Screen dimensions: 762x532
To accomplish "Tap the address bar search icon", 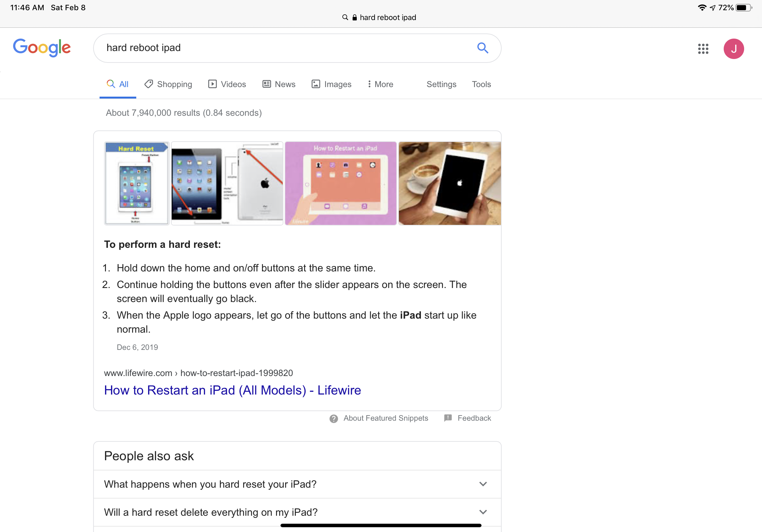I will pos(345,17).
